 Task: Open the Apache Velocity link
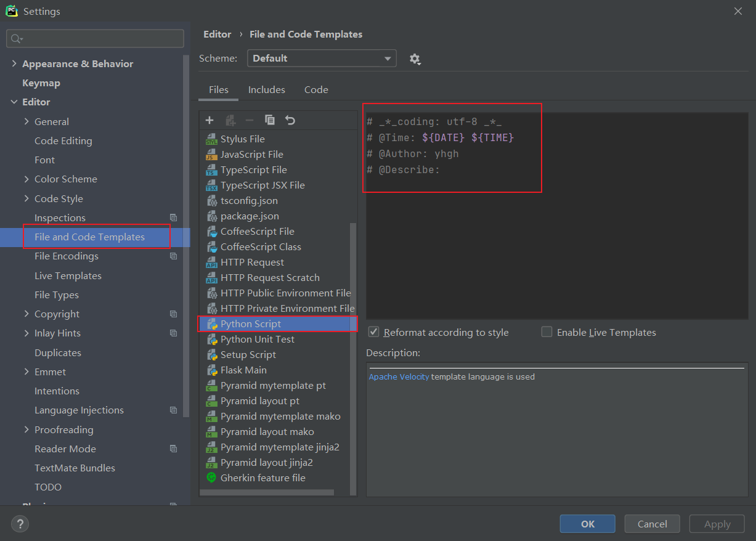coord(399,376)
